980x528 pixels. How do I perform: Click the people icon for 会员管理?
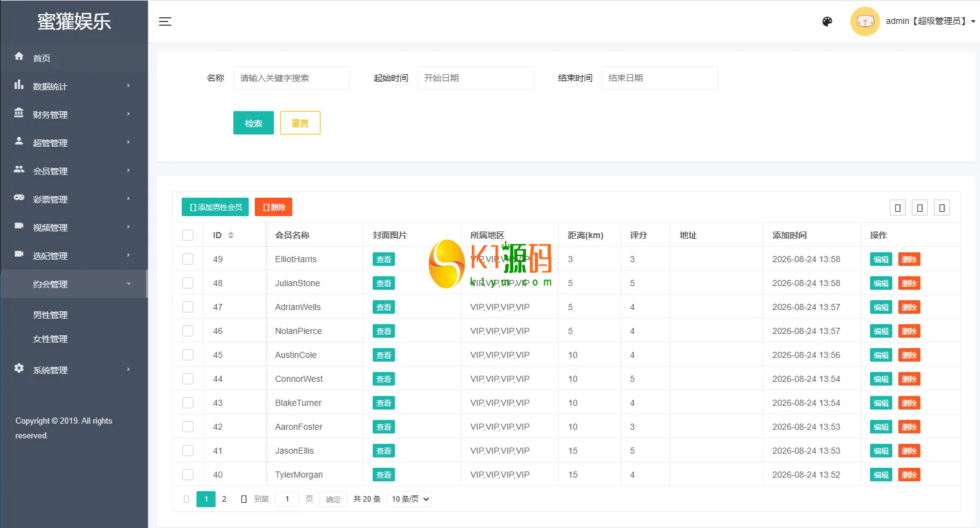click(x=19, y=169)
